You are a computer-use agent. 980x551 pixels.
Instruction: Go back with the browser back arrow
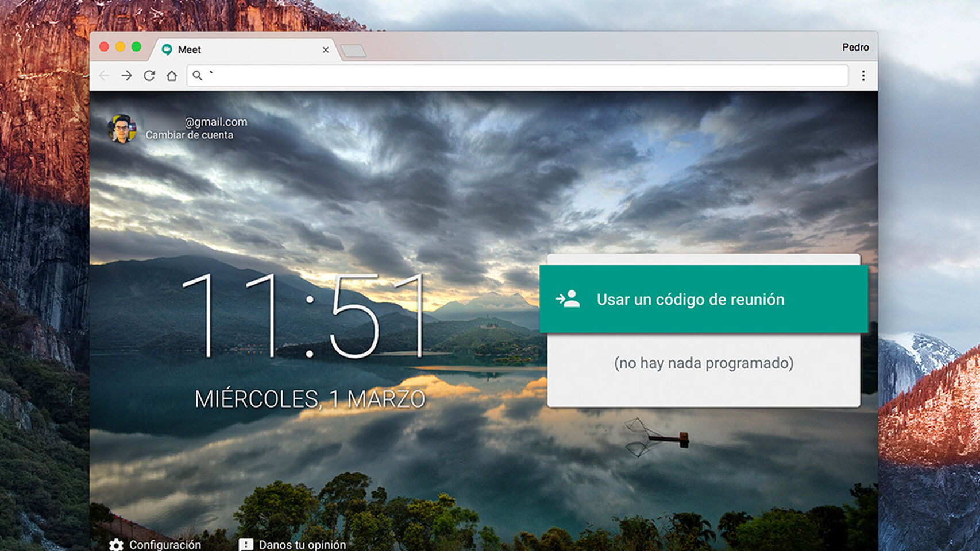pos(104,76)
